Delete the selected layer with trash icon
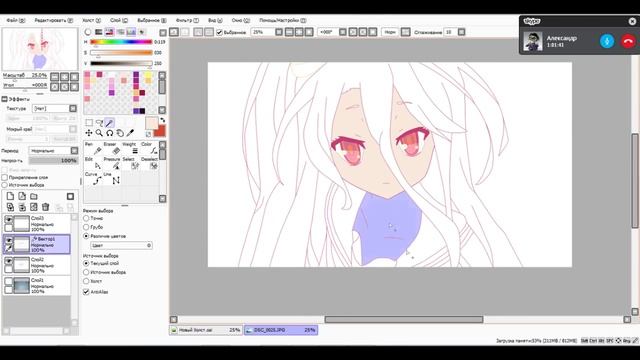Viewport: 640px width, 360px height. (45, 207)
